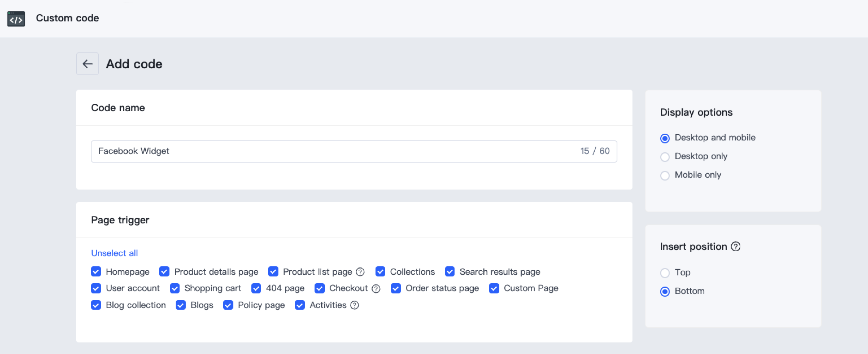Select the Desktop only radio option
Viewport: 868px width, 354px height.
tap(665, 157)
